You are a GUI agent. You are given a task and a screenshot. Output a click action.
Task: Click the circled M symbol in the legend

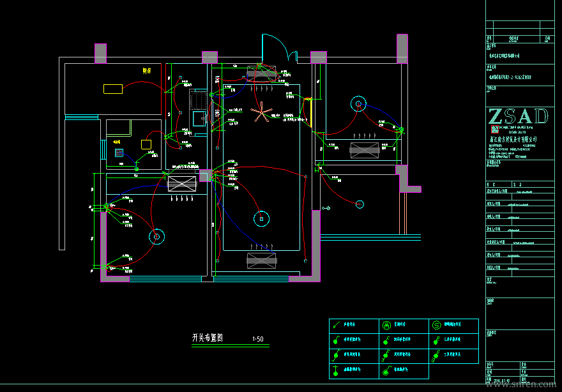pyautogui.click(x=386, y=326)
